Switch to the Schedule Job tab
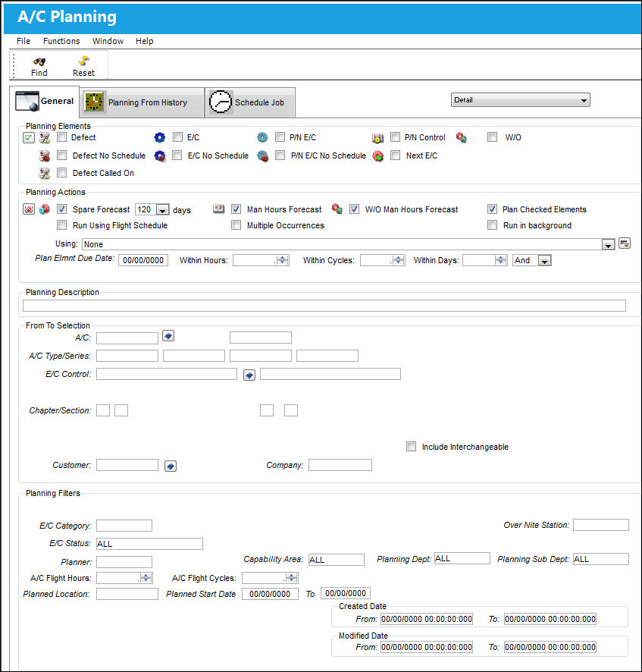Image resolution: width=642 pixels, height=672 pixels. click(x=250, y=102)
